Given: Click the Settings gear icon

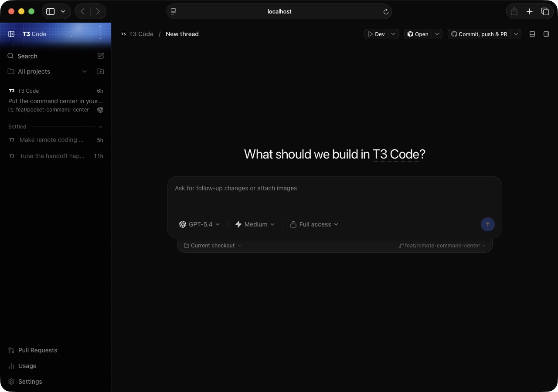Looking at the screenshot, I should 11,382.
